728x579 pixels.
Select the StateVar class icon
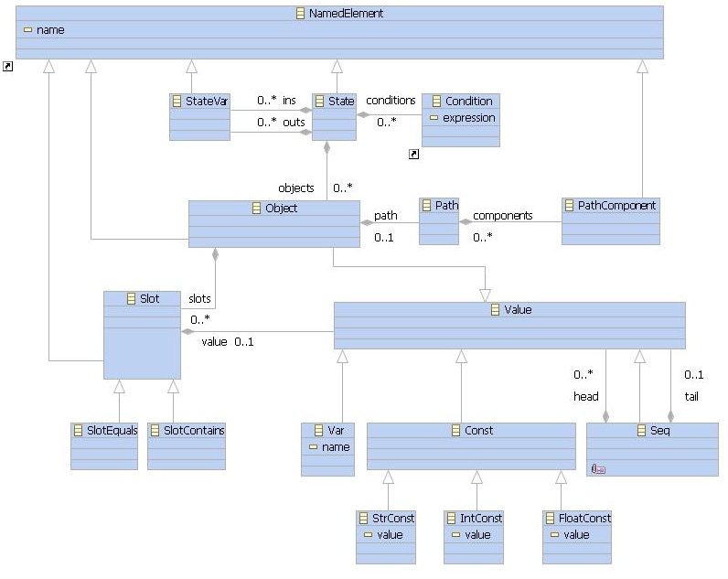[177, 102]
